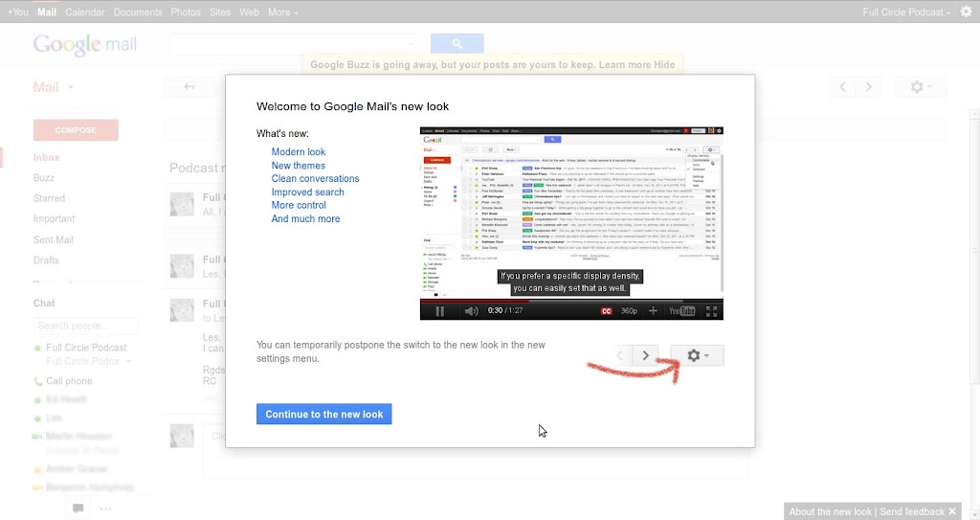This screenshot has width=980, height=520.
Task: Focus the mail search field
Action: pos(294,43)
